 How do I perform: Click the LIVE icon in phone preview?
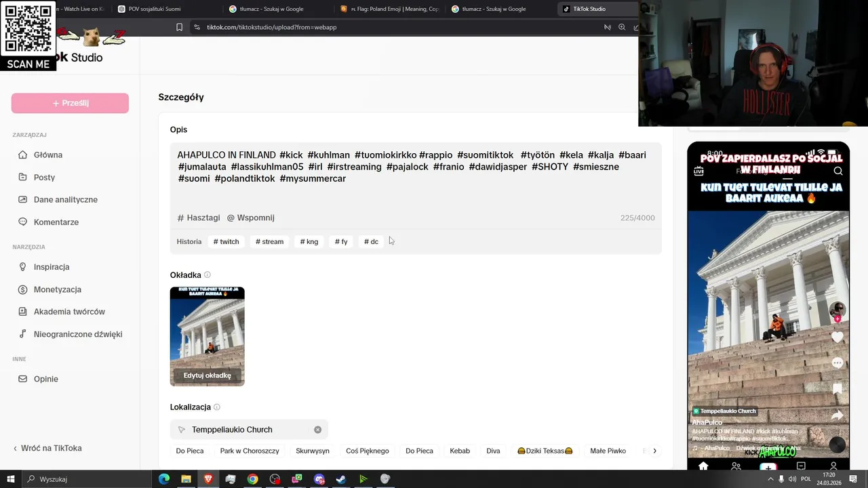click(698, 171)
